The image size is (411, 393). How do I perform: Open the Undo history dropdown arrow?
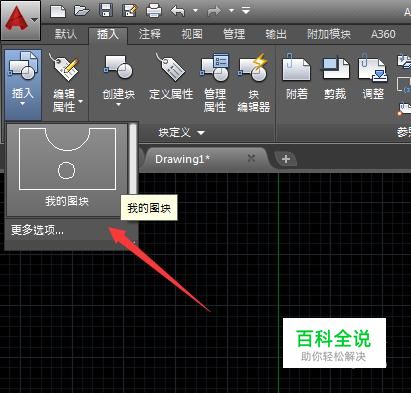(195, 11)
